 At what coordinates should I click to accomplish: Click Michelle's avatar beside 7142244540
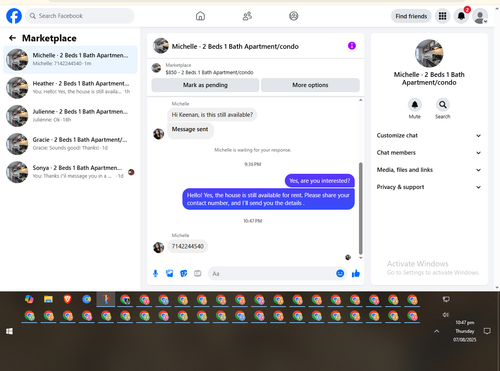tap(158, 247)
